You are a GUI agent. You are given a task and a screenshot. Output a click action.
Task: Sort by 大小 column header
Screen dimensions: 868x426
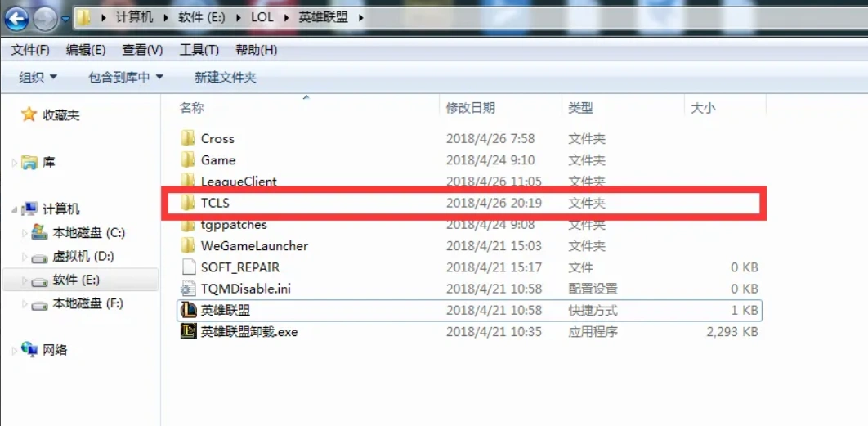703,108
